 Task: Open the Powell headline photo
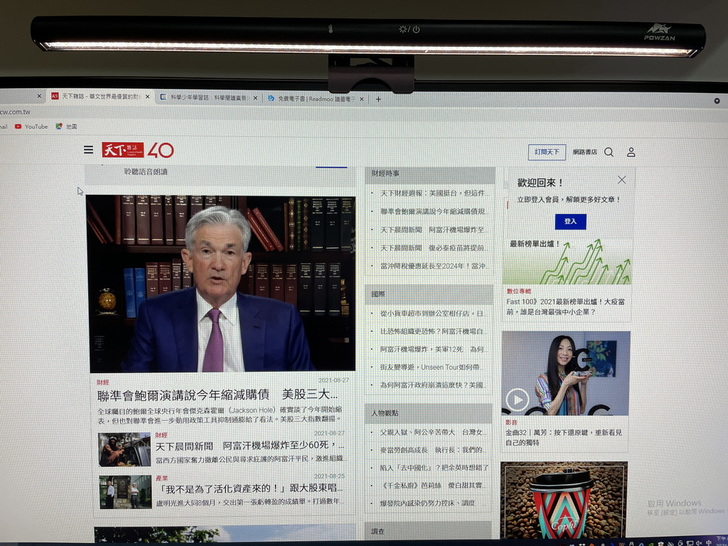coord(221,284)
